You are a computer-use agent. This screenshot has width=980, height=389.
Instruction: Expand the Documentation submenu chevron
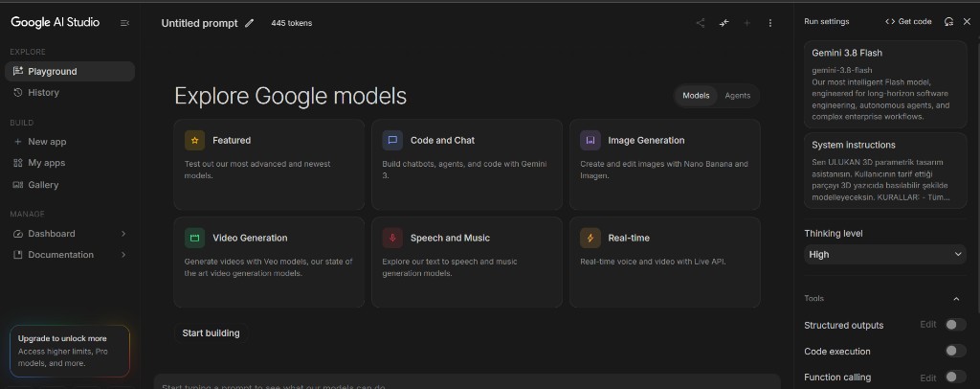tap(123, 255)
